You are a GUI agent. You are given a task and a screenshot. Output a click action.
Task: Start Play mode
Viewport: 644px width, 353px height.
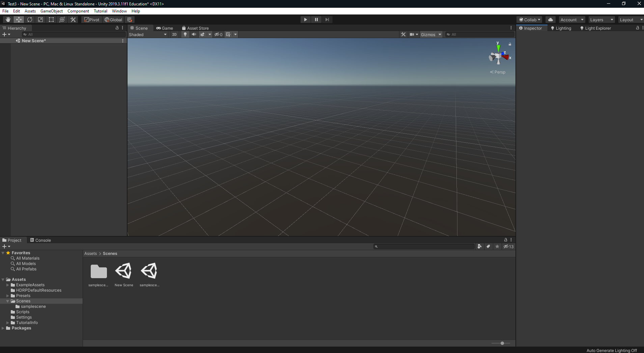(x=306, y=20)
